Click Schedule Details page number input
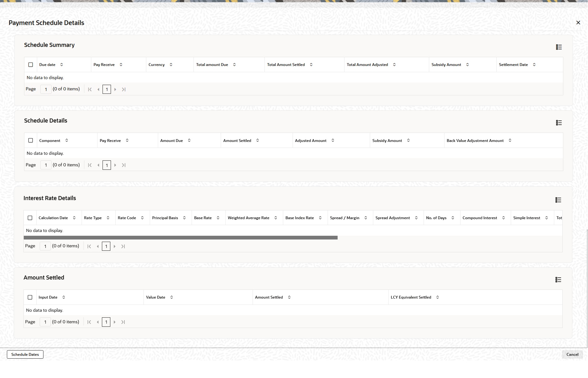This screenshot has height=378, width=588. point(46,165)
